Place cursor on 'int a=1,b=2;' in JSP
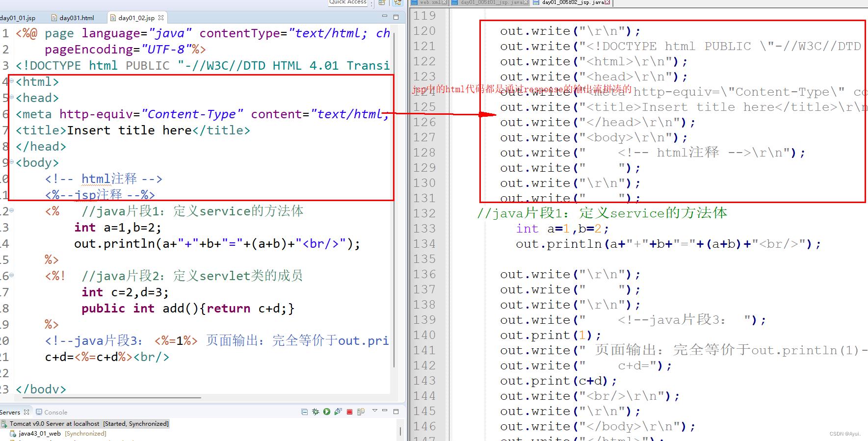Image resolution: width=868 pixels, height=441 pixels. click(x=118, y=228)
